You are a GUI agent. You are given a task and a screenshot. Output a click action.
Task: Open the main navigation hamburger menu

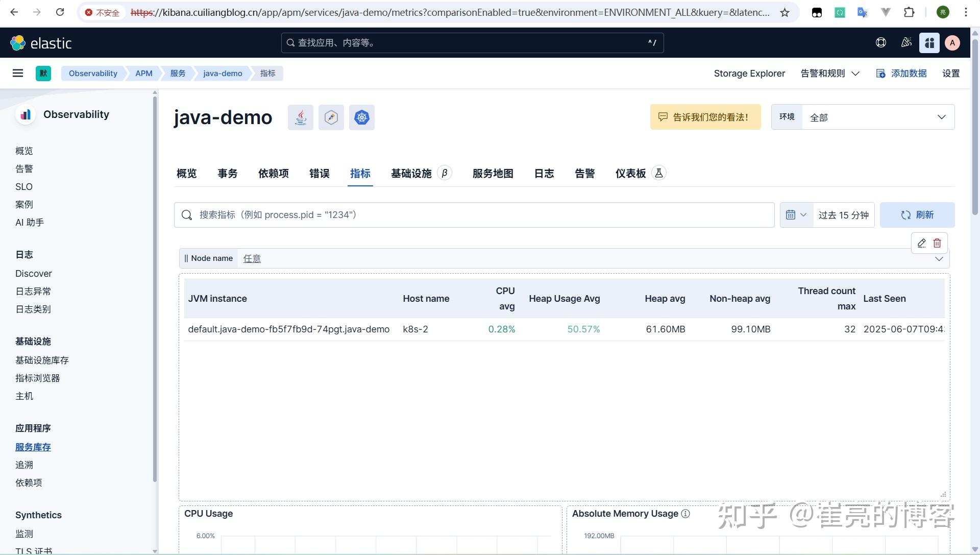[x=18, y=73]
